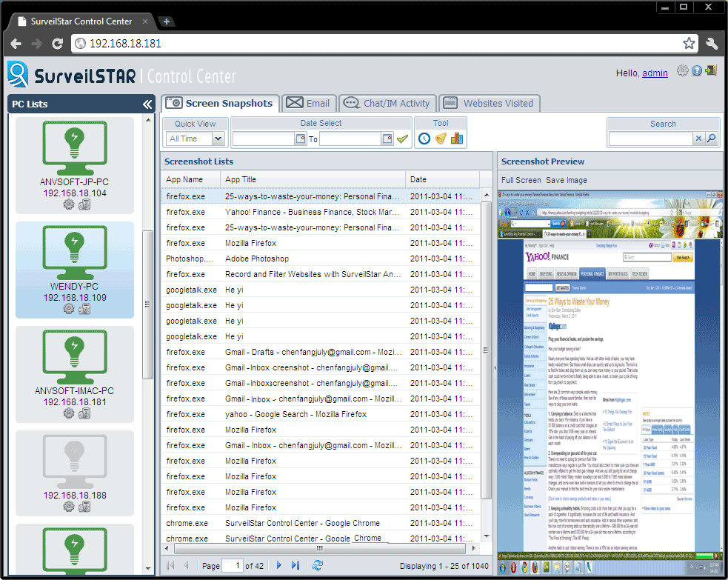This screenshot has height=580, width=728.
Task: Open browser wrench menu
Action: [712, 43]
